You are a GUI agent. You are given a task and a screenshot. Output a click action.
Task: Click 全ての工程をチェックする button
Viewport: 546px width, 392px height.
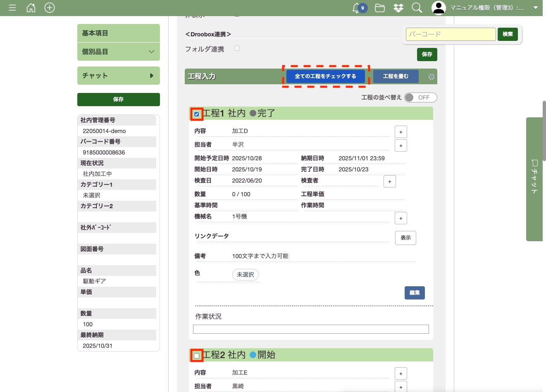click(325, 76)
